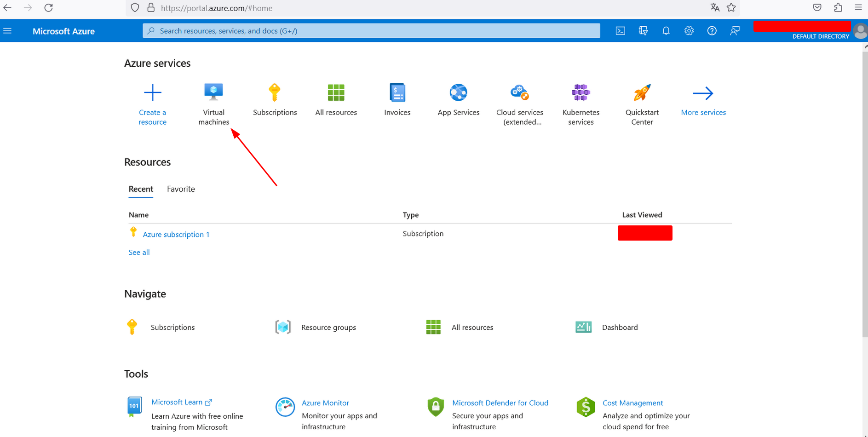Open All resources icon under Navigate
The height and width of the screenshot is (437, 868).
(433, 327)
